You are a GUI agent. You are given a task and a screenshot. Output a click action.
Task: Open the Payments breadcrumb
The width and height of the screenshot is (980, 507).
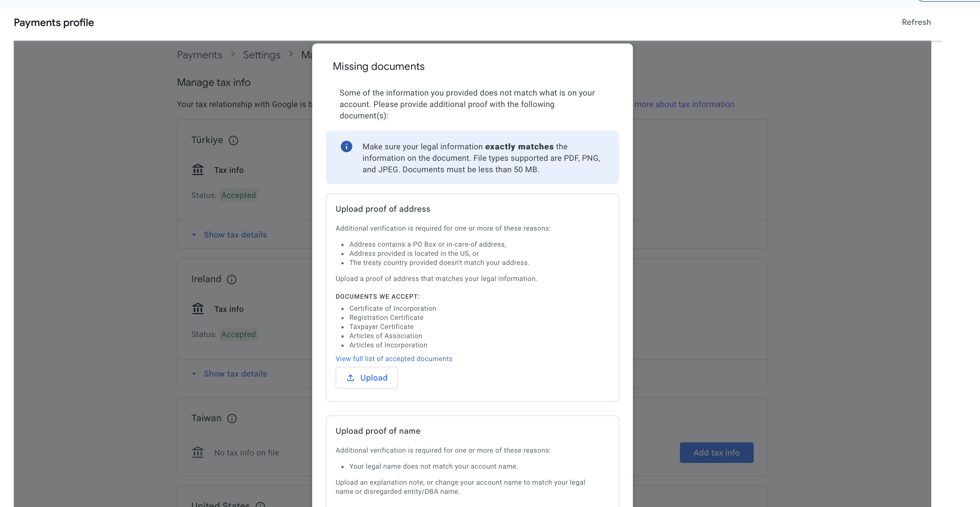click(x=199, y=55)
